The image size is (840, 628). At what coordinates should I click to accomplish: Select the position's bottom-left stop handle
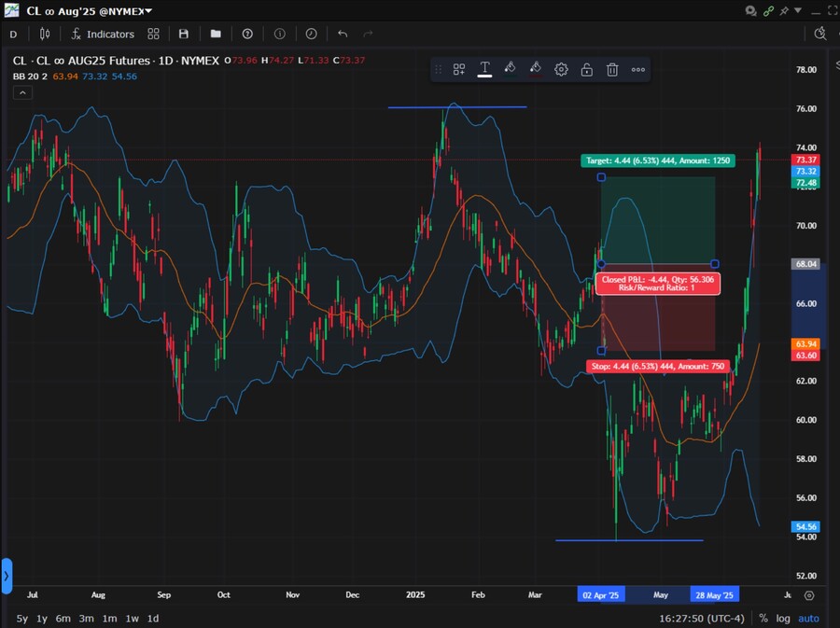tap(601, 351)
